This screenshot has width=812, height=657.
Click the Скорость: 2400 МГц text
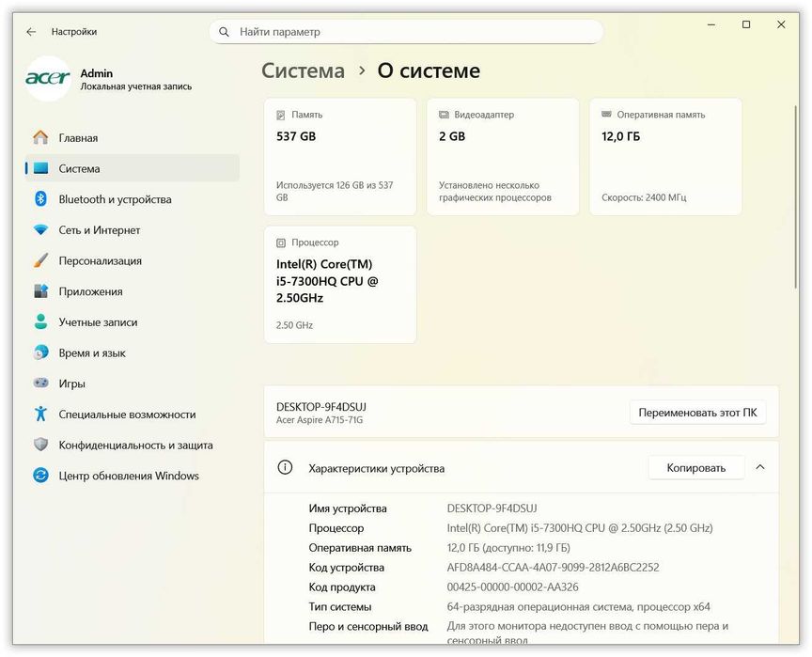pyautogui.click(x=644, y=197)
